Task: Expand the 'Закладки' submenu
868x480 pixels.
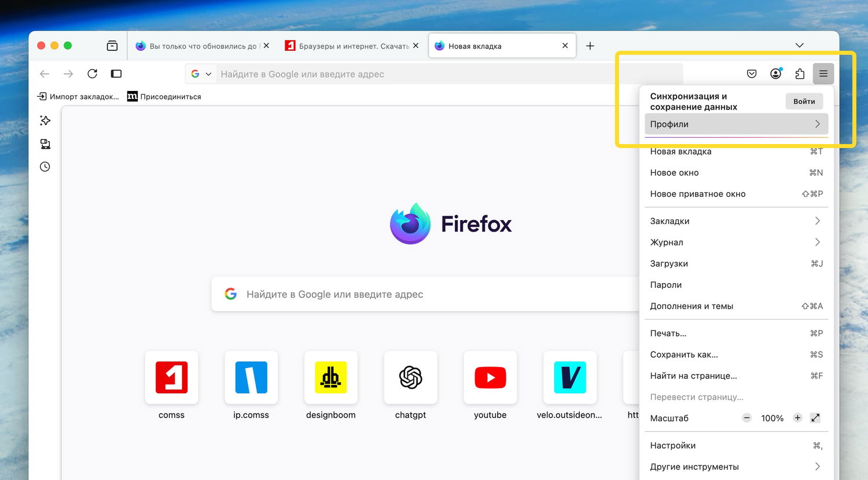Action: click(x=737, y=221)
